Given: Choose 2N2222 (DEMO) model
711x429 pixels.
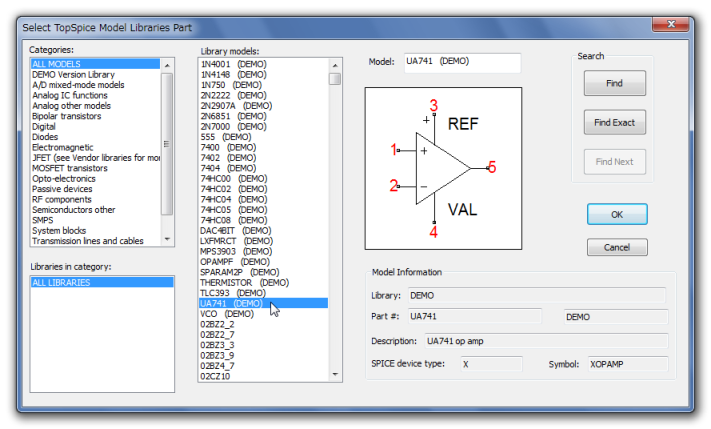Looking at the screenshot, I should [263, 95].
